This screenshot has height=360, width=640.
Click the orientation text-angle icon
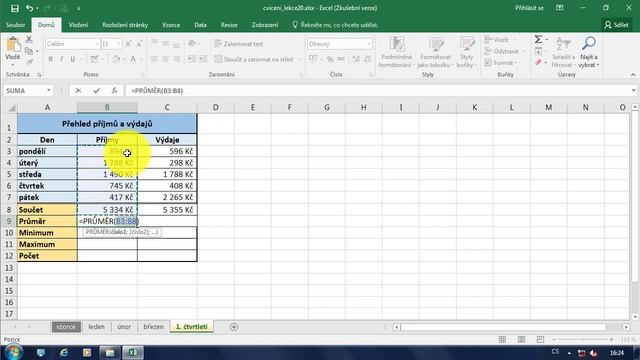click(192, 43)
